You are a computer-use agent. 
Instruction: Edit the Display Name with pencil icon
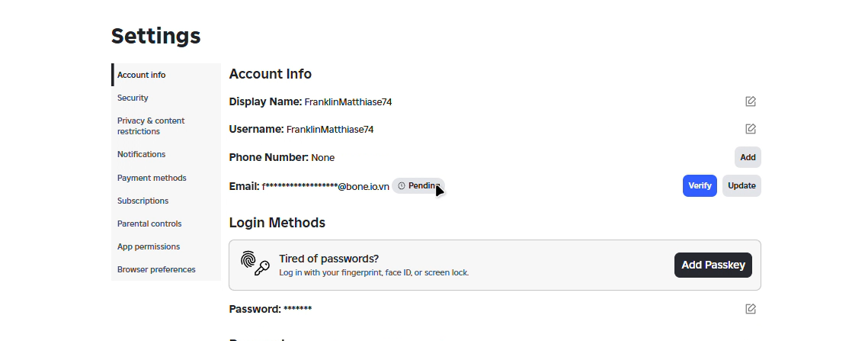coord(750,101)
